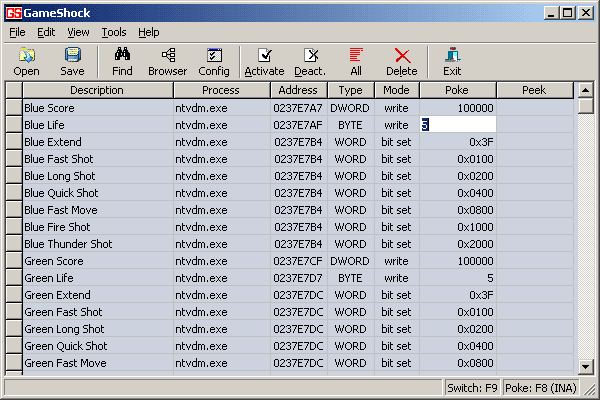This screenshot has width=600, height=400.
Task: Click the scrollbar up arrow
Action: point(585,90)
